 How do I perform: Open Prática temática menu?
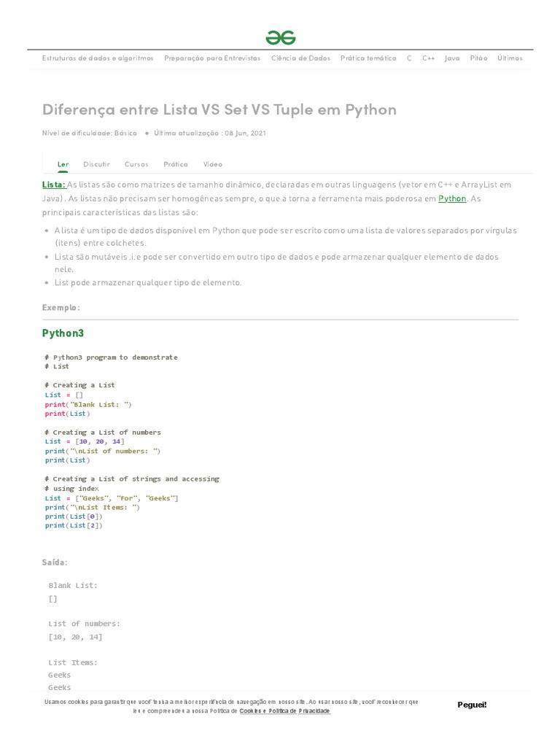click(368, 58)
